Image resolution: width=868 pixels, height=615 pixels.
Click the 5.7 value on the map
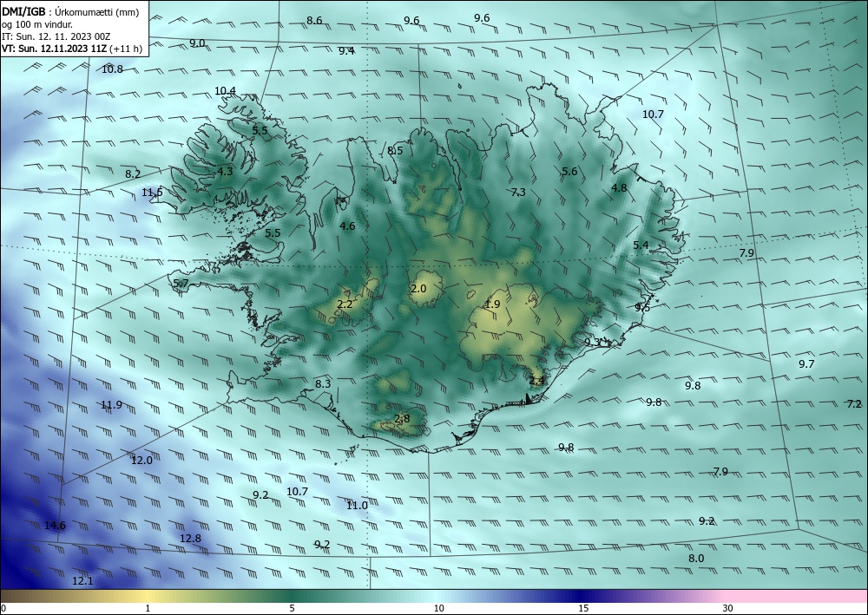pyautogui.click(x=181, y=284)
